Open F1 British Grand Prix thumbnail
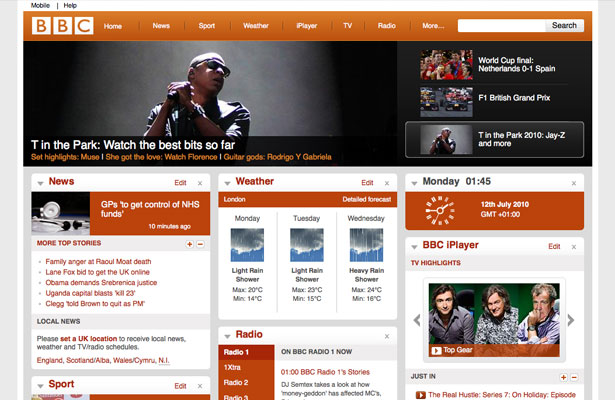The image size is (615, 400). [x=446, y=102]
